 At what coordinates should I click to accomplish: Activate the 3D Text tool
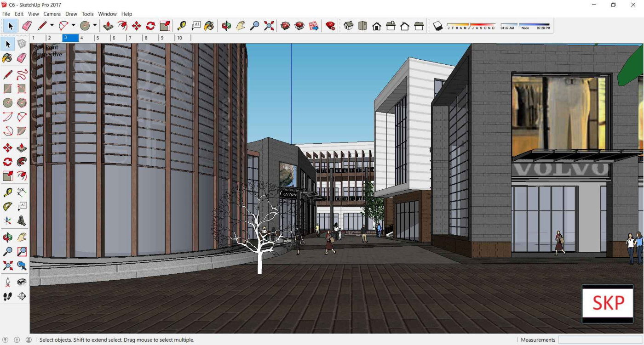click(x=22, y=221)
